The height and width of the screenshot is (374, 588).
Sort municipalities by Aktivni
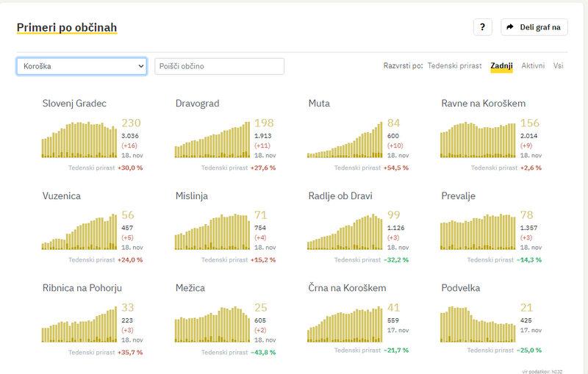pyautogui.click(x=533, y=65)
